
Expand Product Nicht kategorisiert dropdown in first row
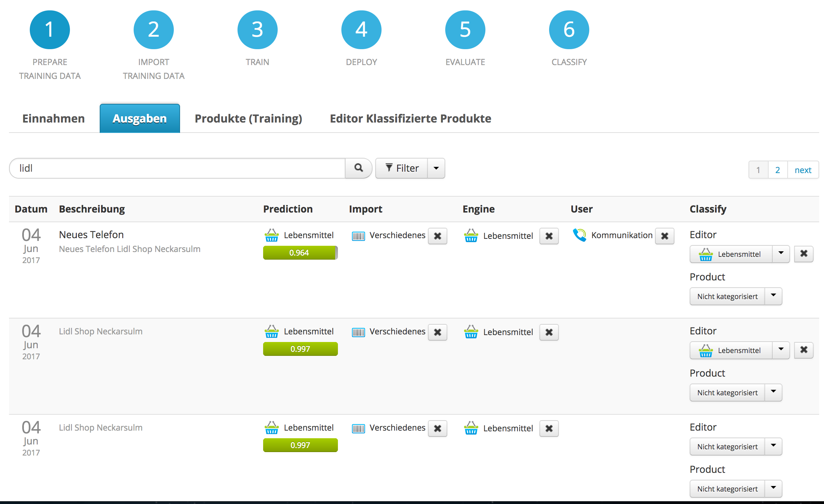tap(773, 296)
